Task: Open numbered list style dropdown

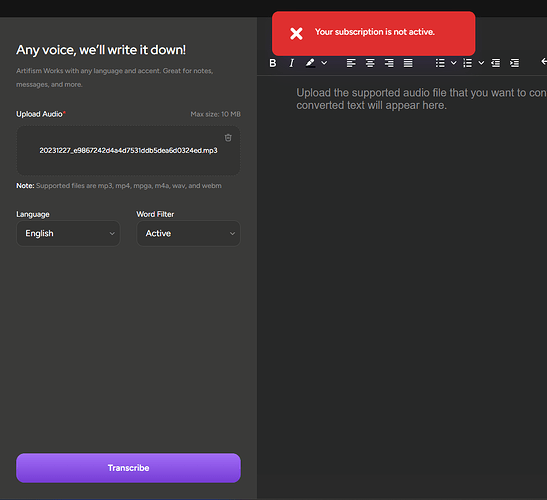Action: (x=481, y=63)
